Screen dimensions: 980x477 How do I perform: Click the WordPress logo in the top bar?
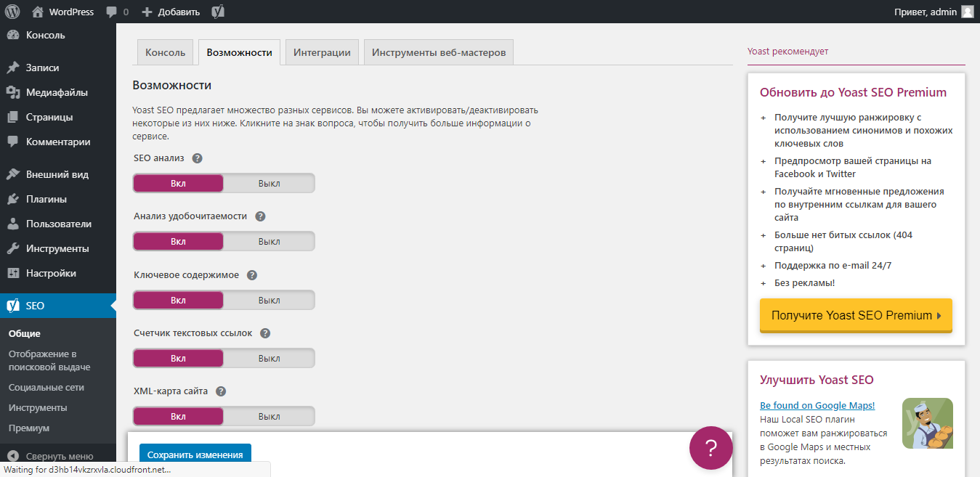tap(13, 11)
